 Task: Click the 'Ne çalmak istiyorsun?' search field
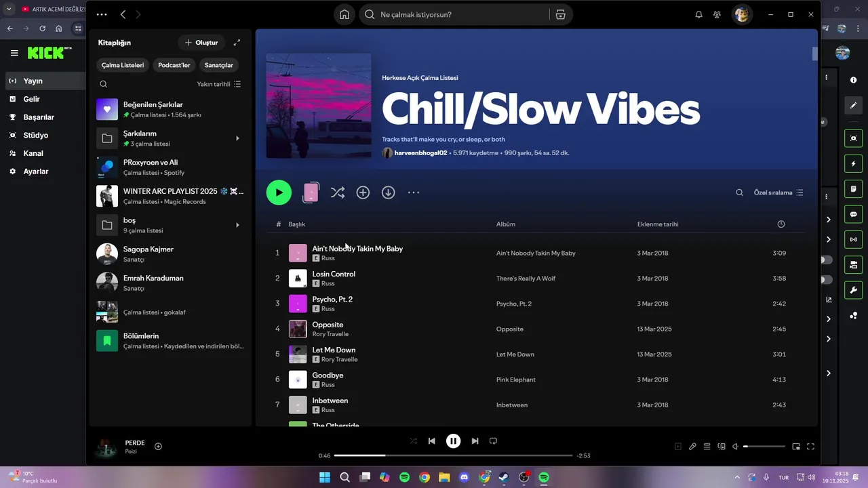(x=454, y=14)
